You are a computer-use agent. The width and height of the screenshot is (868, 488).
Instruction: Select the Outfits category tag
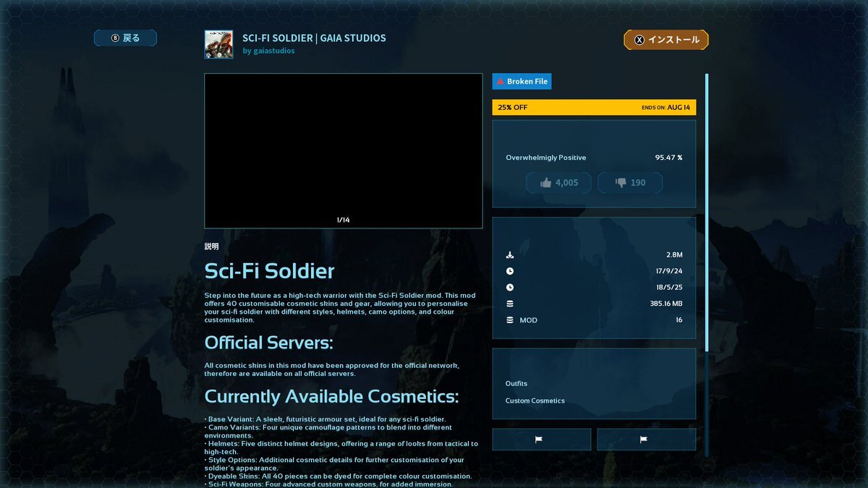(516, 384)
